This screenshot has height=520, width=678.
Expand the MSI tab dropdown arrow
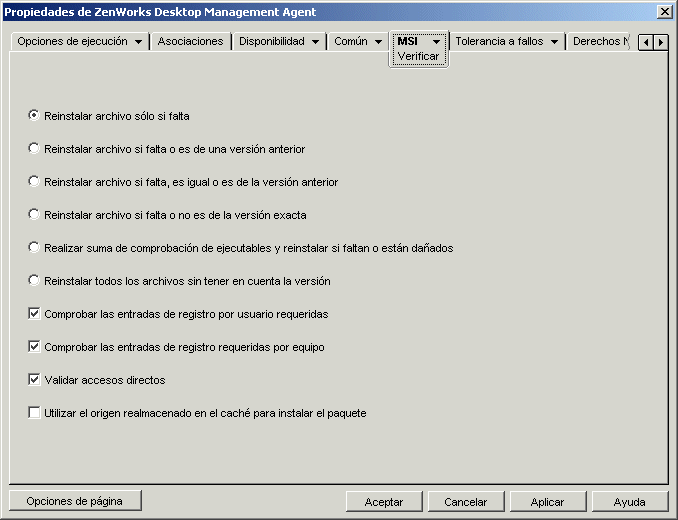(x=436, y=42)
